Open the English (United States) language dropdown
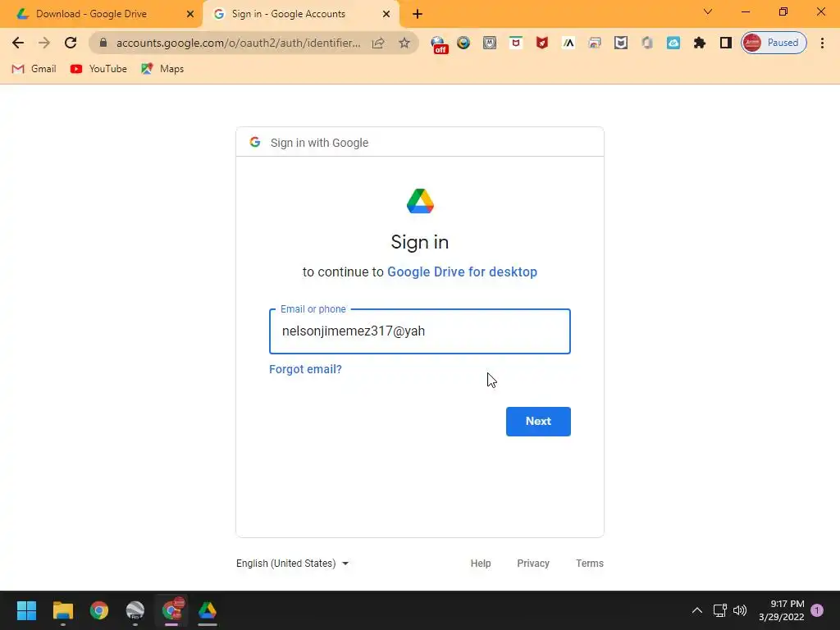840x630 pixels. coord(293,563)
